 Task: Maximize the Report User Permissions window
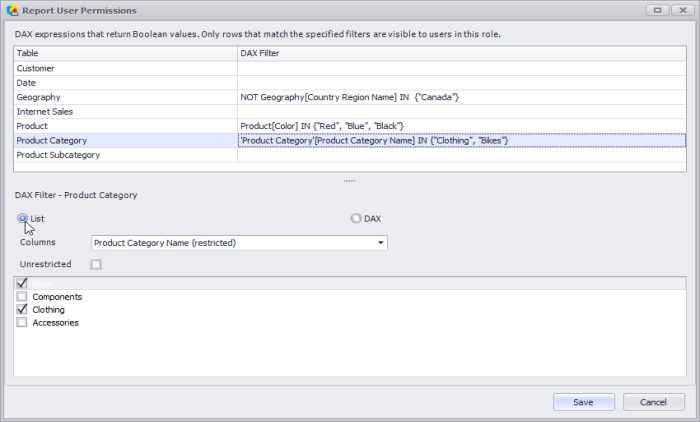(x=658, y=9)
